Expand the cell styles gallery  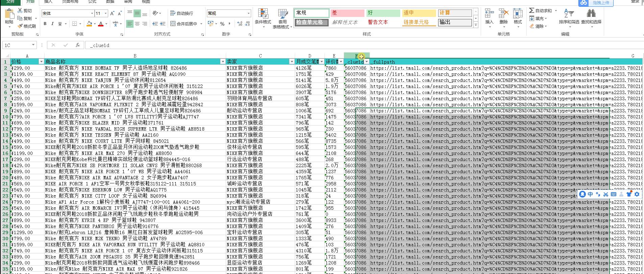tap(476, 25)
